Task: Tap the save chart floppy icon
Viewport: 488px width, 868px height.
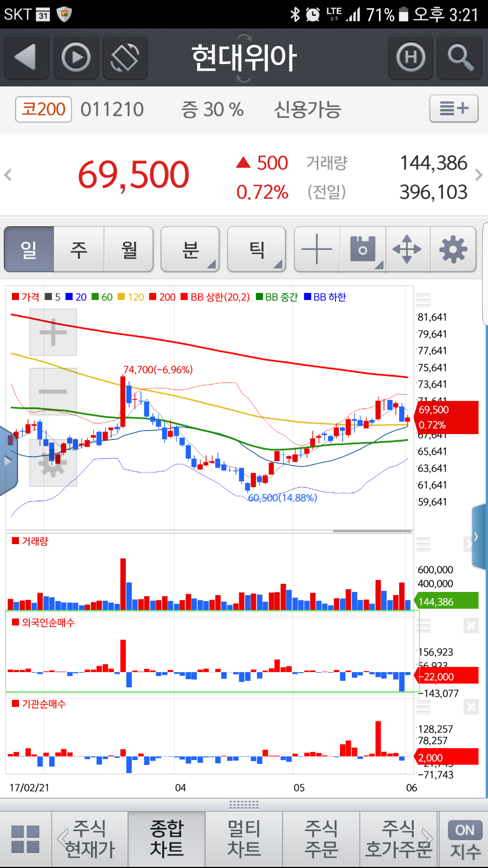Action: pos(363,250)
